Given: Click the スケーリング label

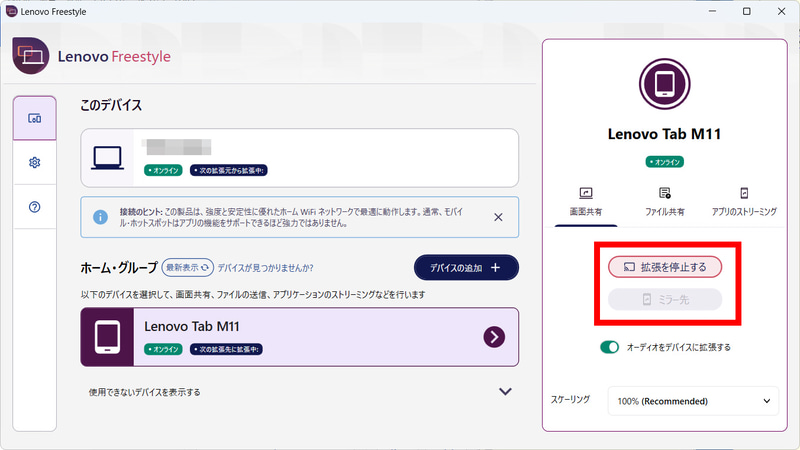Looking at the screenshot, I should coord(570,399).
